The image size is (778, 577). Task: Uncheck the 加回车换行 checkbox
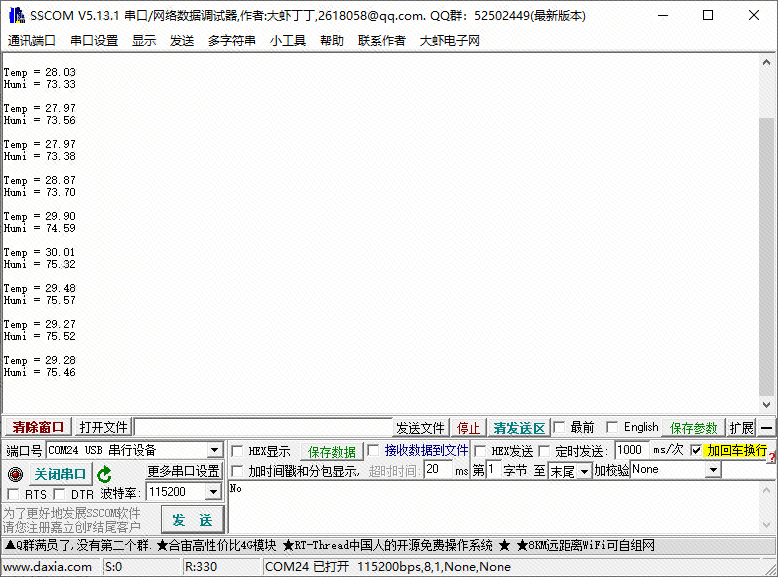pyautogui.click(x=696, y=450)
